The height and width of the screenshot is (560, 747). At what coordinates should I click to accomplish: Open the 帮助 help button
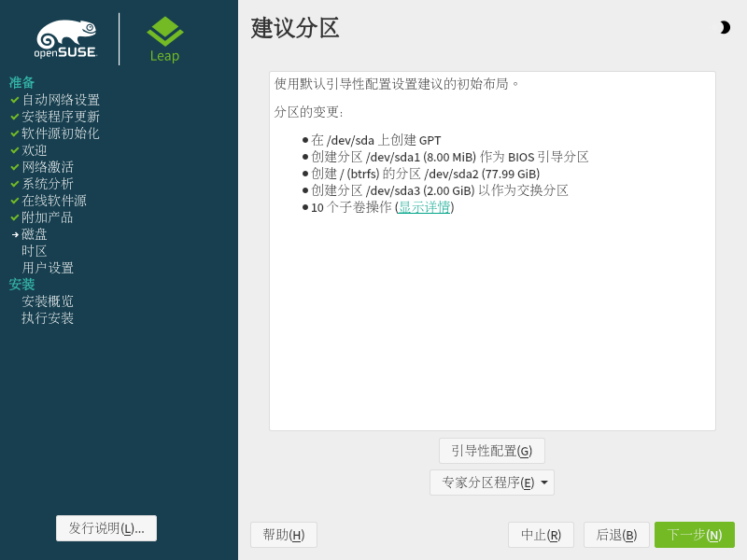click(284, 535)
